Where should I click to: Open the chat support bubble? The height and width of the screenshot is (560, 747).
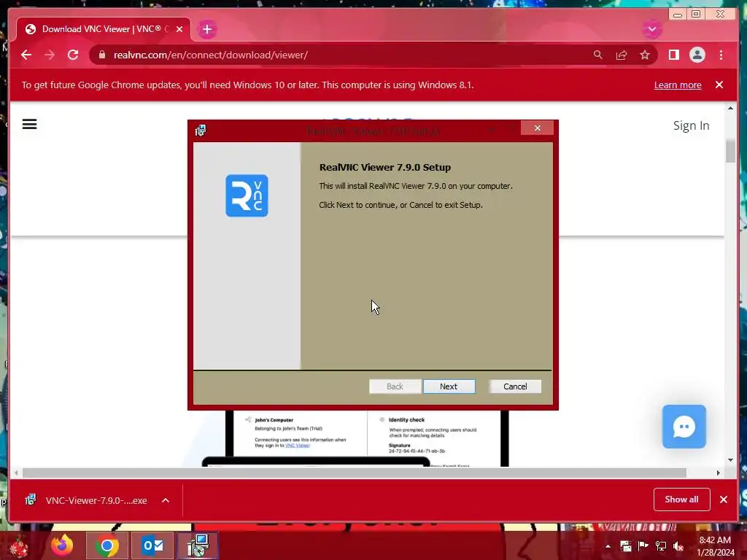[x=684, y=427]
